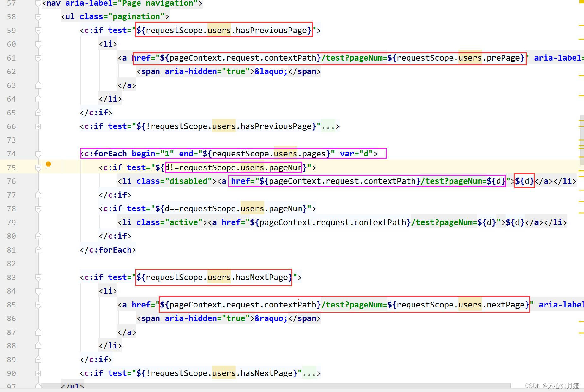The height and width of the screenshot is (392, 584).
Task: Click closing </c:forEach> tag on line 81
Action: pyautogui.click(x=108, y=250)
